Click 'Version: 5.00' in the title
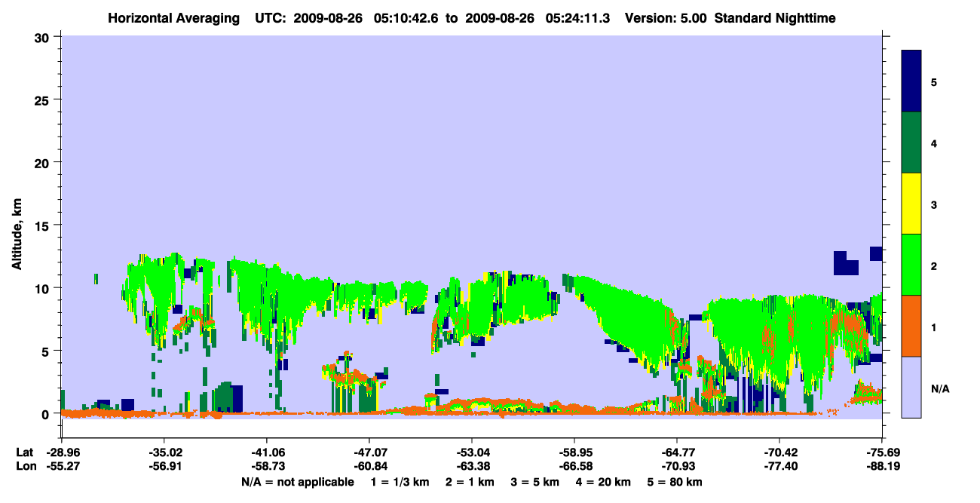Image resolution: width=980 pixels, height=503 pixels. tap(664, 17)
